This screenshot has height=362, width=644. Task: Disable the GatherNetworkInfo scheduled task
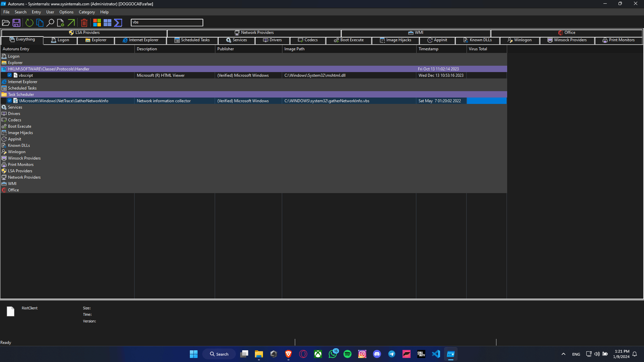click(10, 101)
